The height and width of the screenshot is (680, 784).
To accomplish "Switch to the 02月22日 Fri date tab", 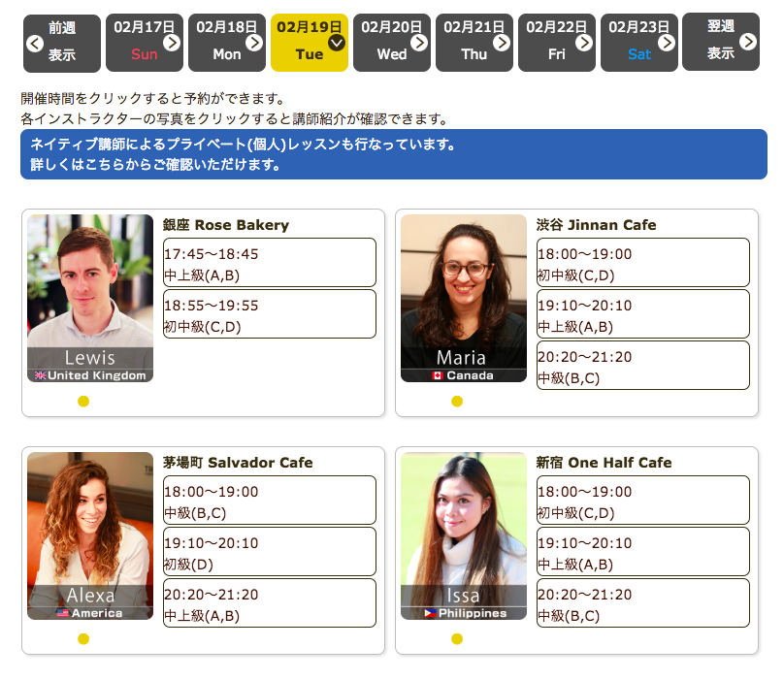I will (556, 43).
